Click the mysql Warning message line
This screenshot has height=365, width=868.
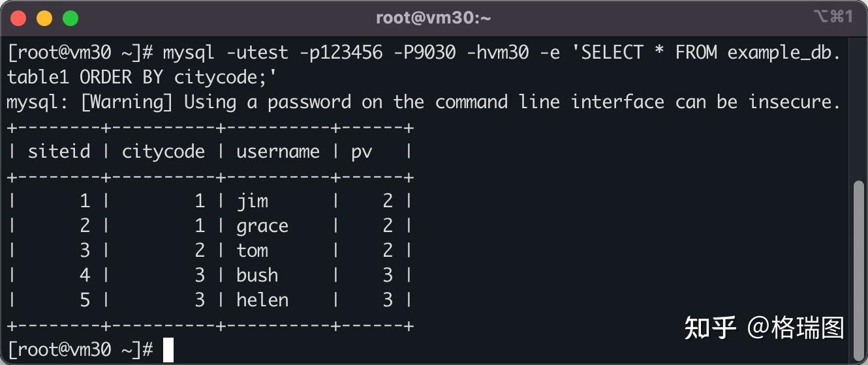423,102
